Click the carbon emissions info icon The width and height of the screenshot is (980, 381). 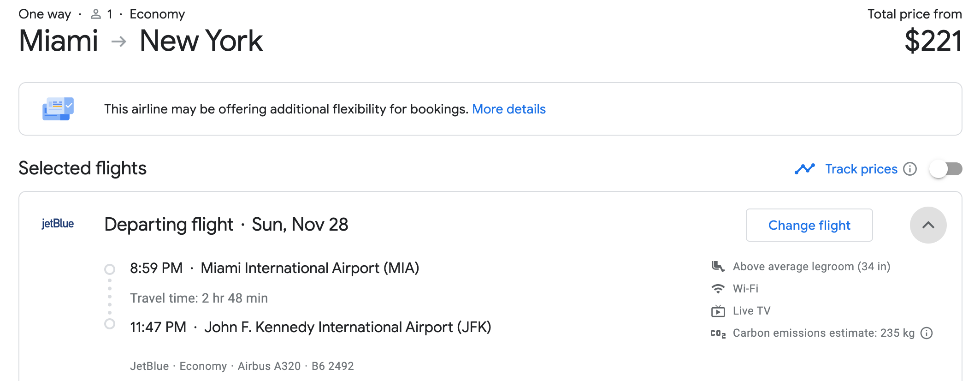[927, 333]
